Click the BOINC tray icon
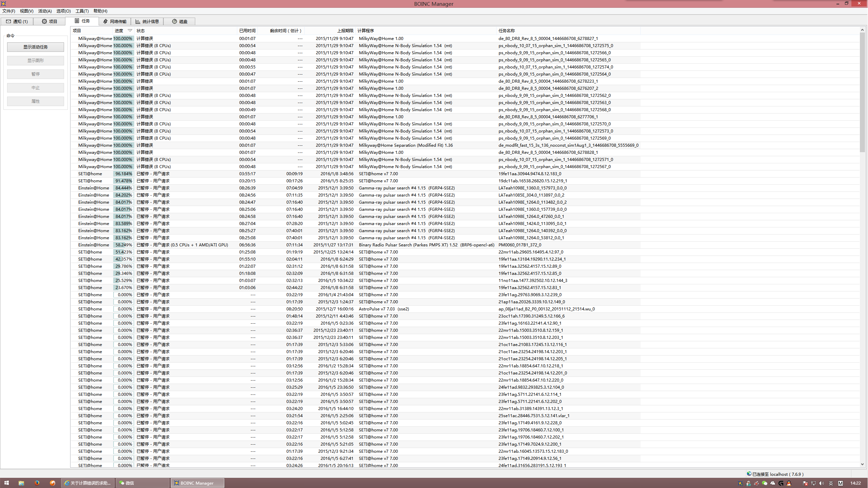This screenshot has height=488, width=868. point(740,483)
